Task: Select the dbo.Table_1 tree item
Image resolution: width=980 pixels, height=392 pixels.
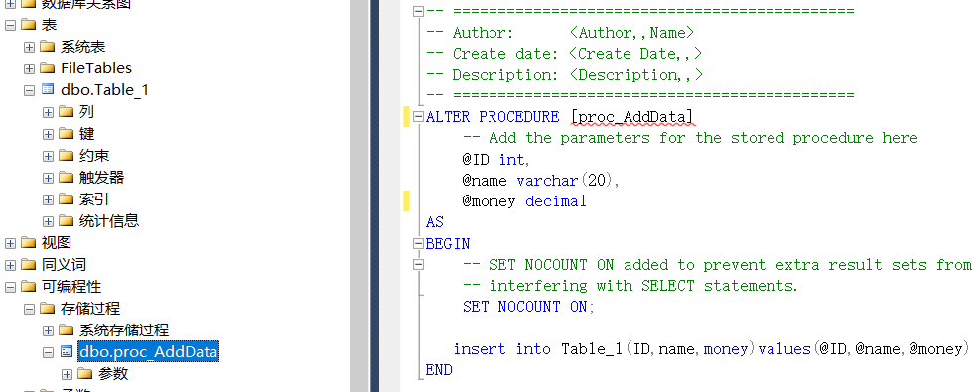Action: point(105,90)
